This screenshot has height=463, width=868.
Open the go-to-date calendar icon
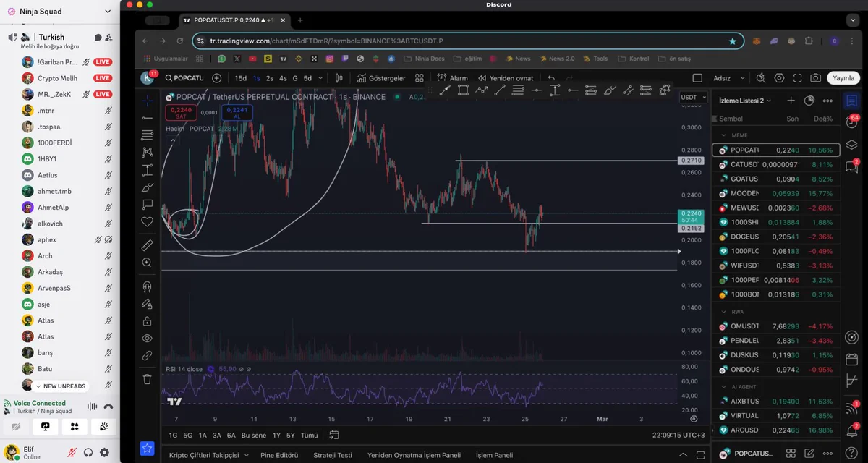(333, 436)
